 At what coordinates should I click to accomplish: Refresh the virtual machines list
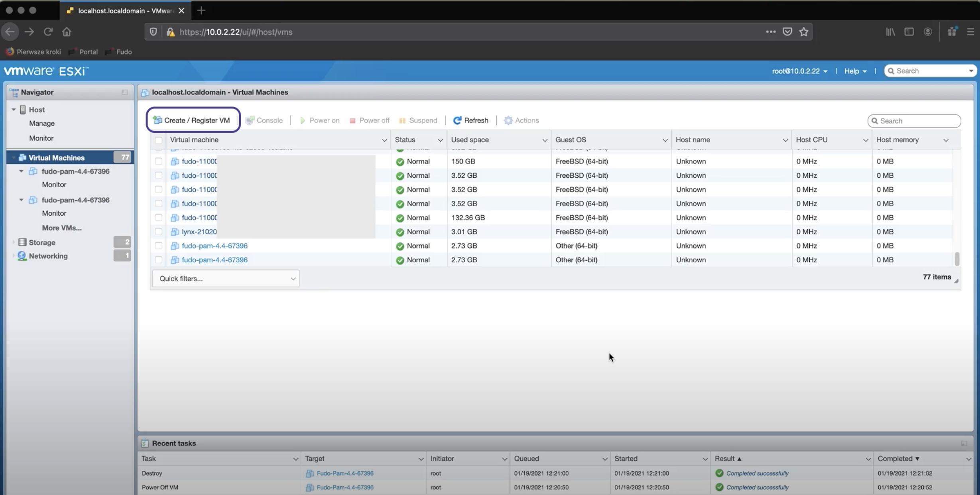pyautogui.click(x=470, y=120)
